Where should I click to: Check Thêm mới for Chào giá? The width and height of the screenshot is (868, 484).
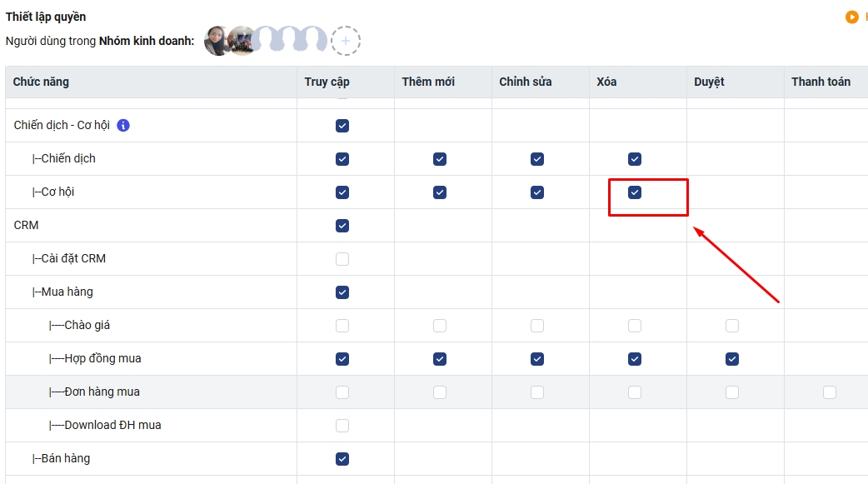[440, 326]
